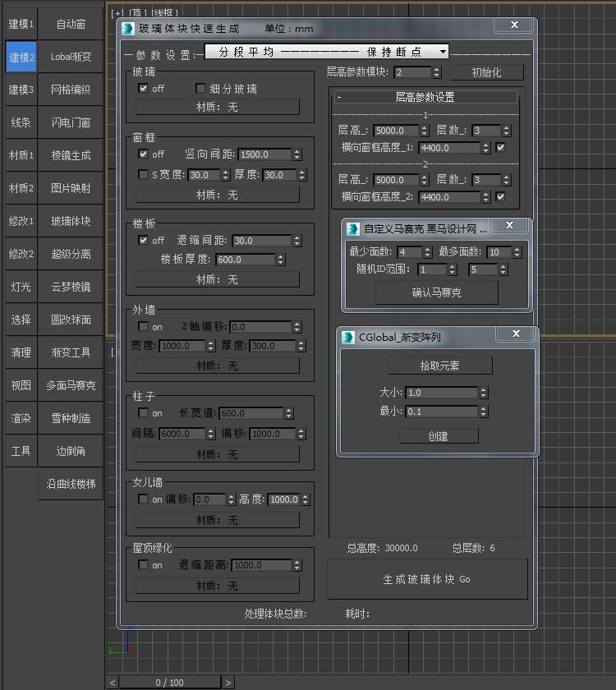Select the 材质1 category tab
This screenshot has height=690, width=616.
point(21,155)
